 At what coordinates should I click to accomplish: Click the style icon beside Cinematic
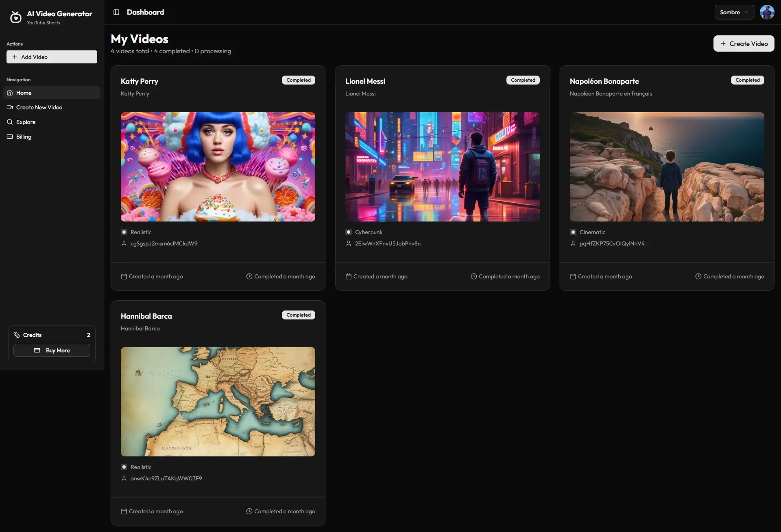tap(573, 232)
